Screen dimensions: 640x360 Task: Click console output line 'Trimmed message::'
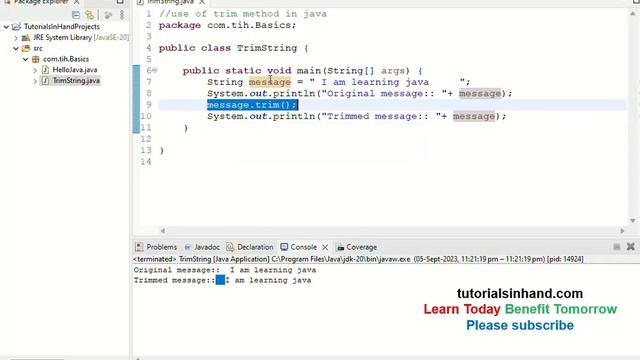tap(222, 280)
